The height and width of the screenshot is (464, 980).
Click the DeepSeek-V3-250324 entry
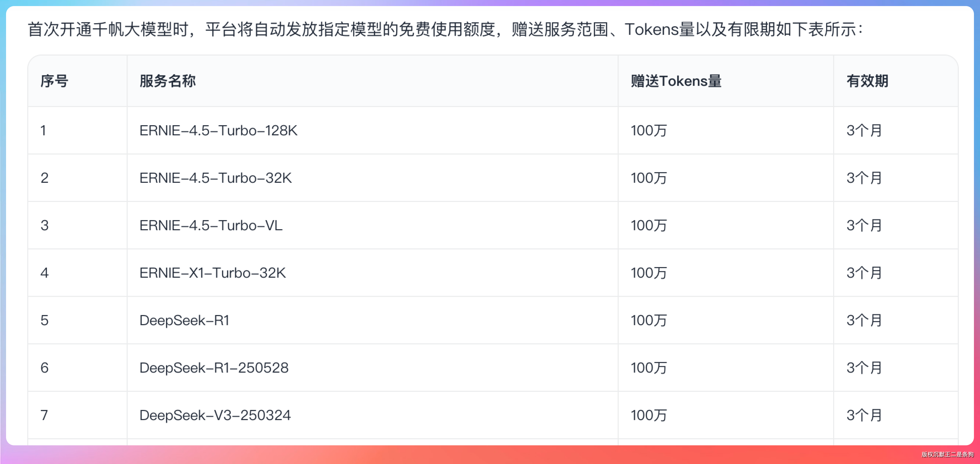[x=215, y=415]
